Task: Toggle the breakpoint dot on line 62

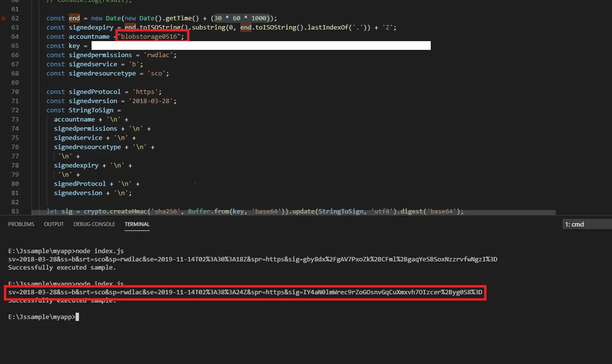Action: 4,18
